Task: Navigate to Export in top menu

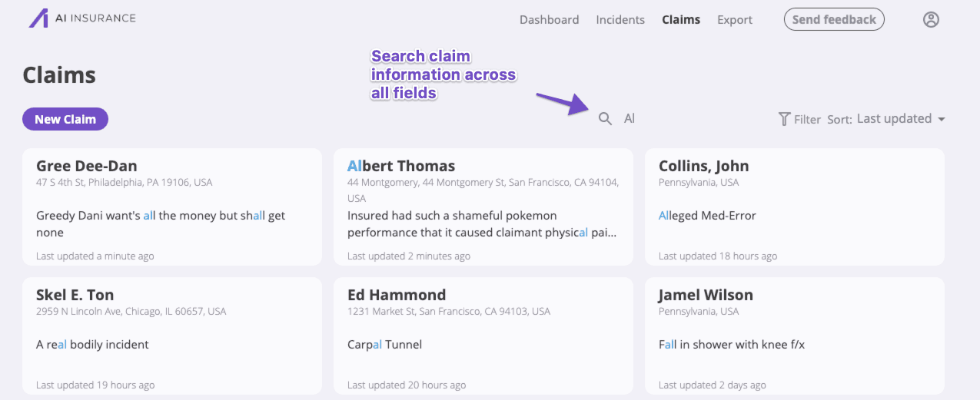Action: 735,20
